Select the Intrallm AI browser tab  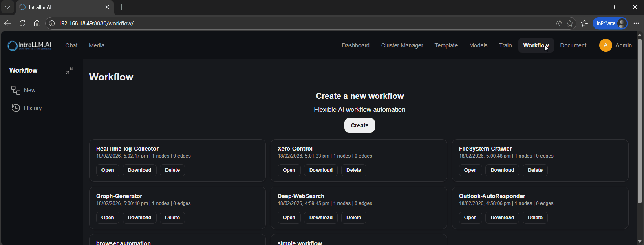tap(65, 7)
